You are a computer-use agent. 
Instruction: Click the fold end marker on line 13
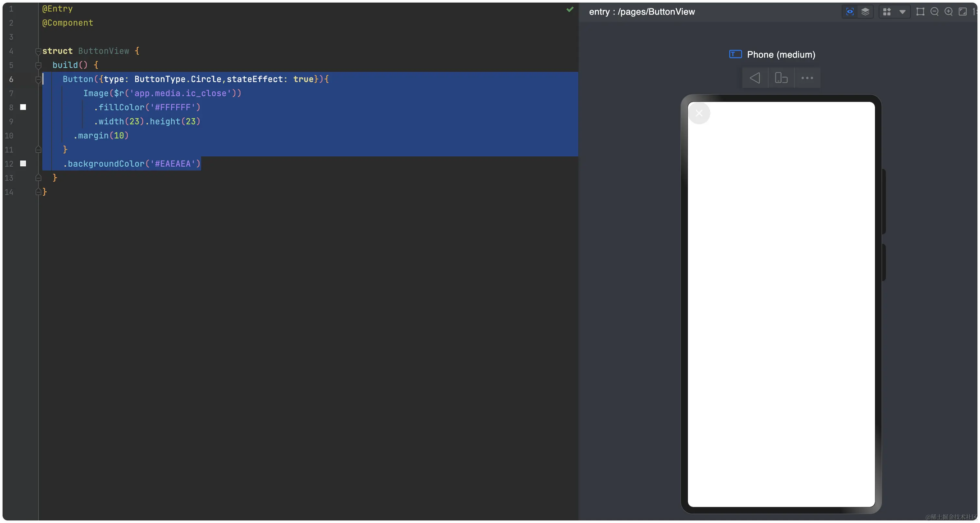point(38,178)
